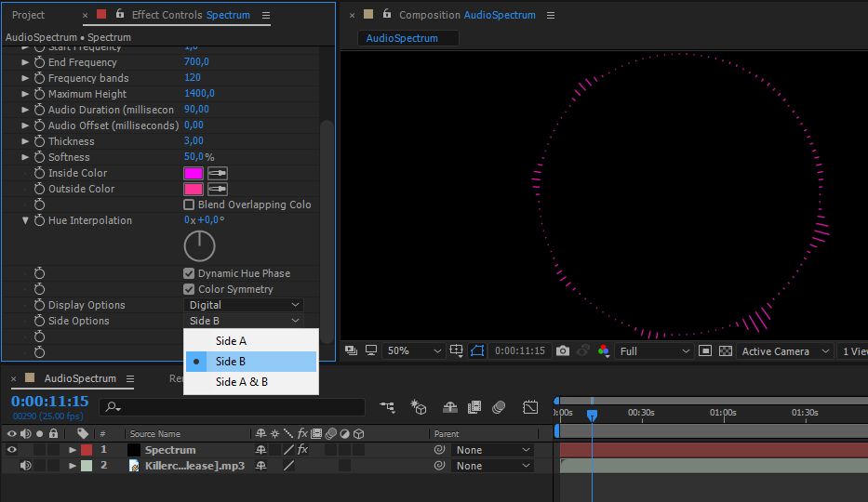The image size is (868, 502).
Task: Click the Side Options dropdown field
Action: [244, 321]
